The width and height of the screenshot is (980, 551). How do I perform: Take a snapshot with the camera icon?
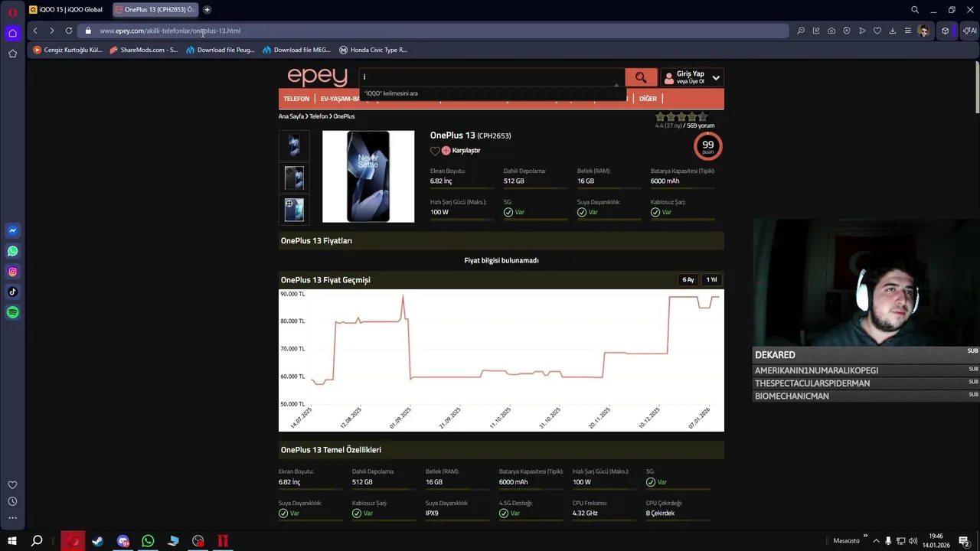(831, 31)
